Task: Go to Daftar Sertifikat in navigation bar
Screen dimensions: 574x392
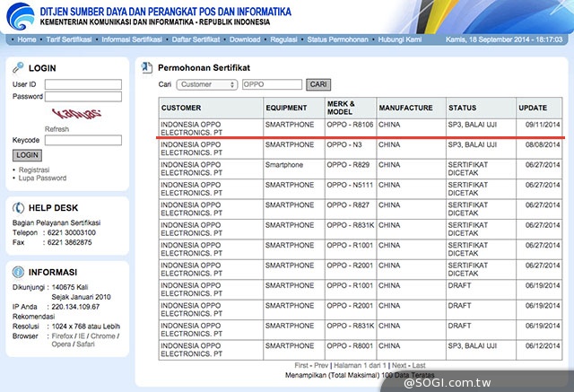Action: coord(196,40)
